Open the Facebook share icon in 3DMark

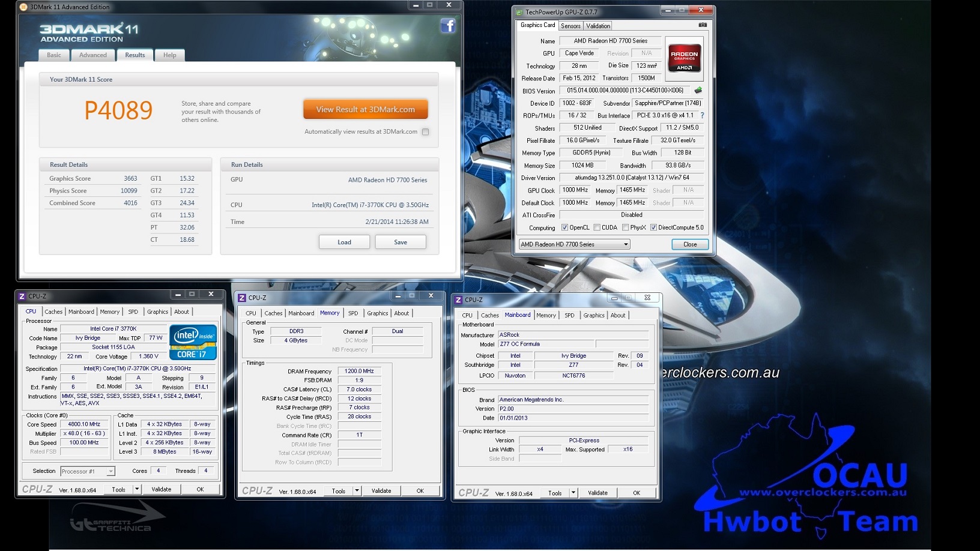tap(447, 26)
